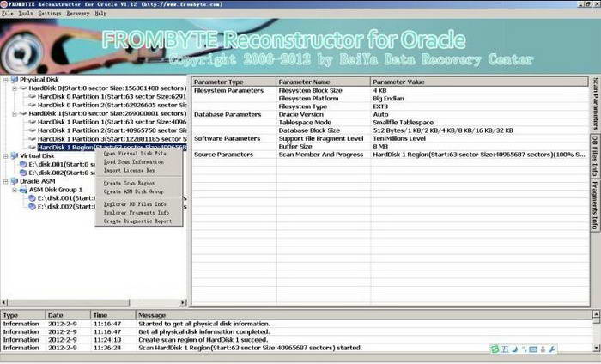Choose Explorer Fragments Info from context menu
Viewport: 601px width, 364px height.
tap(137, 213)
